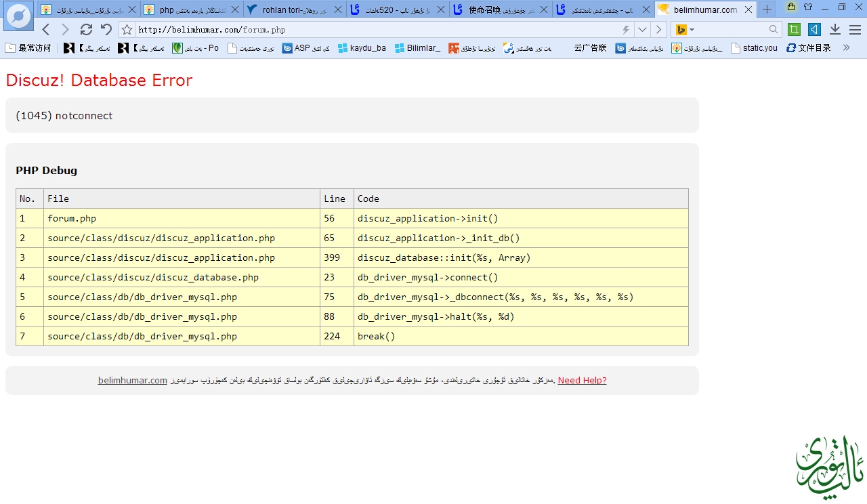867x504 pixels.
Task: Click the (1045) notconnect message
Action: (64, 115)
